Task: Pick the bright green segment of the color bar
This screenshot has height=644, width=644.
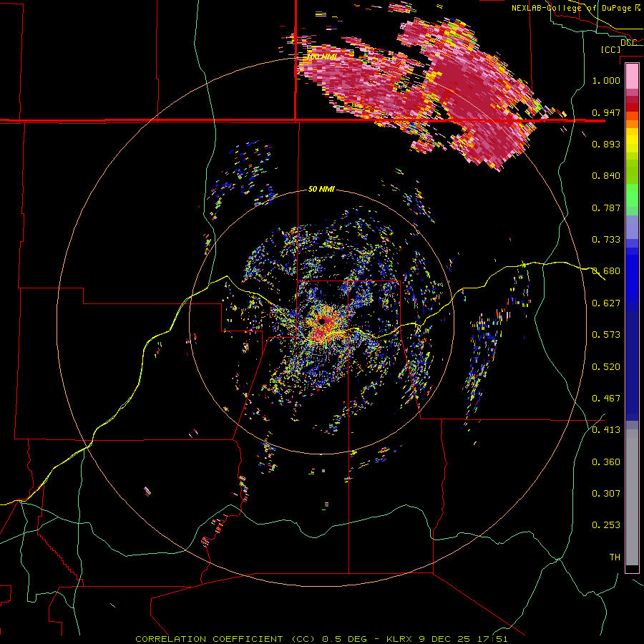Action: click(632, 196)
